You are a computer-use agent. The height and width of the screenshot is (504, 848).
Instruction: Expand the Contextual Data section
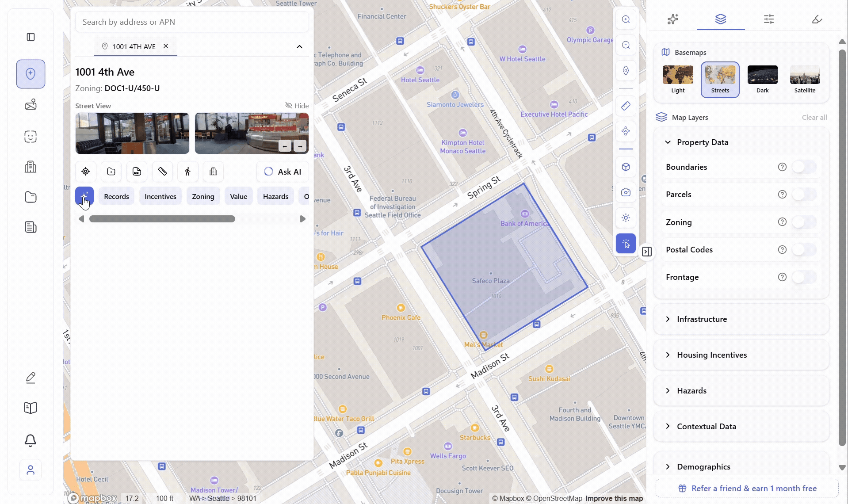pyautogui.click(x=741, y=427)
